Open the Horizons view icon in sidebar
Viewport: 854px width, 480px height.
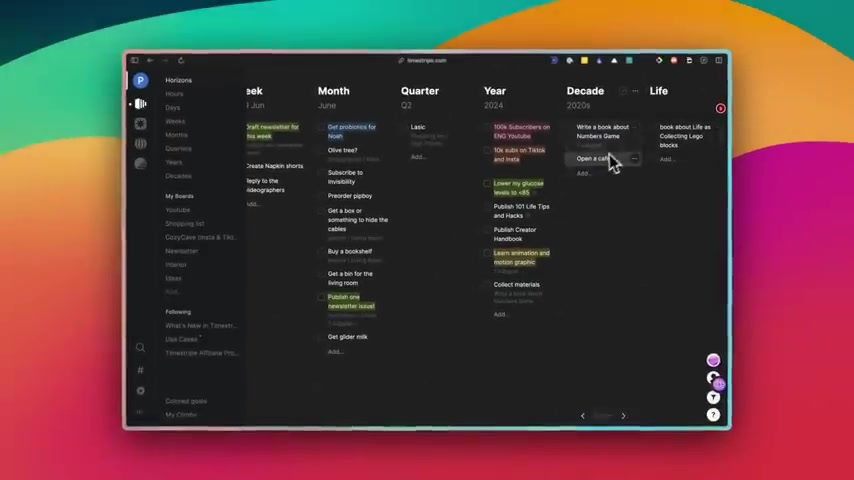[x=140, y=103]
